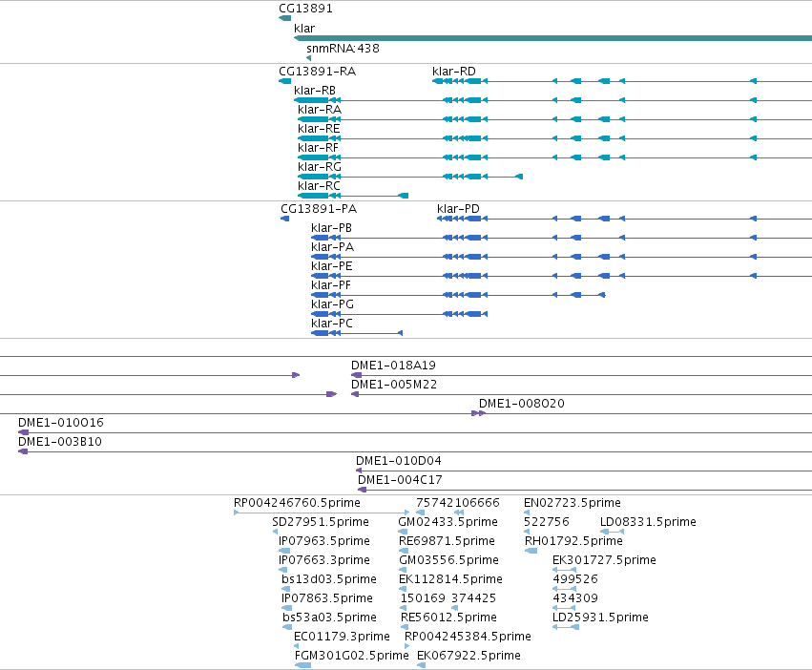Select the klar-RE transcript label
This screenshot has height=670, width=812.
319,129
